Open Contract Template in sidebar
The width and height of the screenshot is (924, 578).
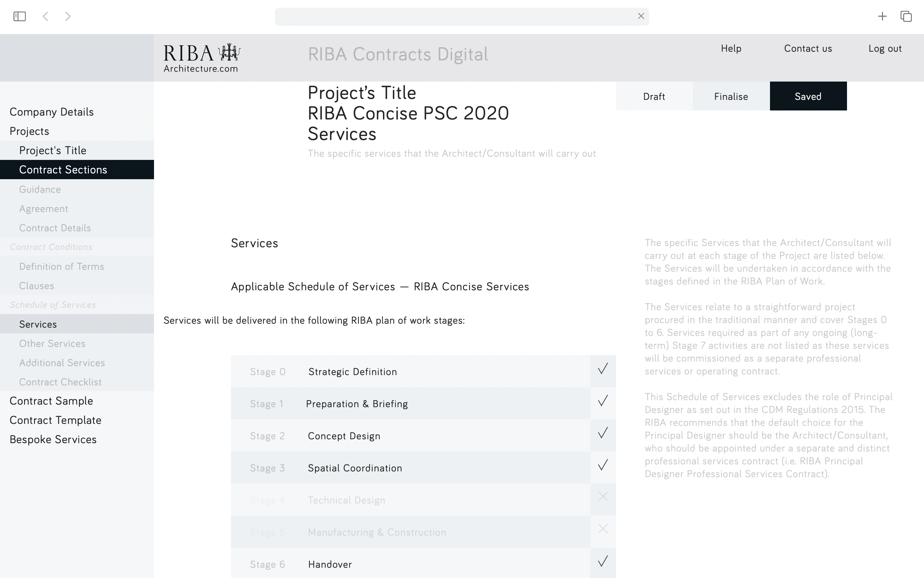tap(56, 420)
